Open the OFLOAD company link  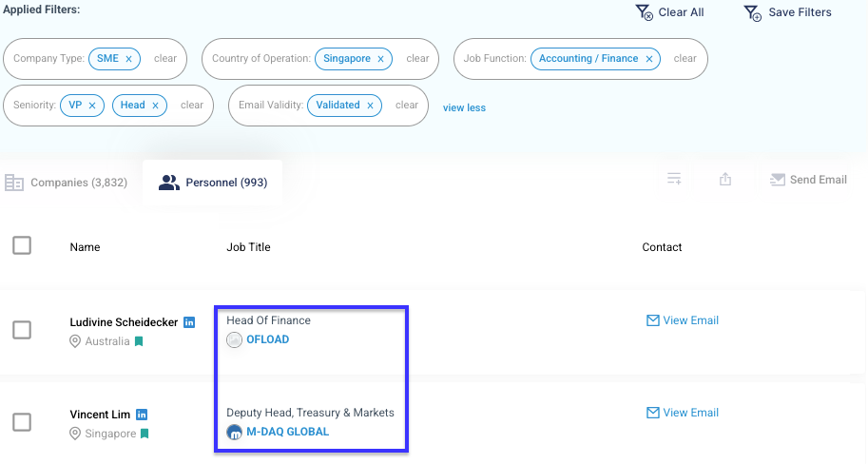(x=267, y=339)
